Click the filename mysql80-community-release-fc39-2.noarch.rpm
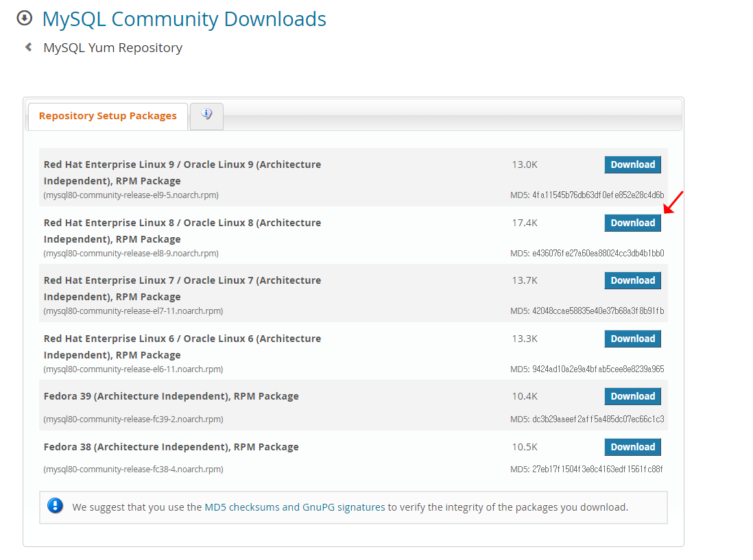 pyautogui.click(x=133, y=419)
